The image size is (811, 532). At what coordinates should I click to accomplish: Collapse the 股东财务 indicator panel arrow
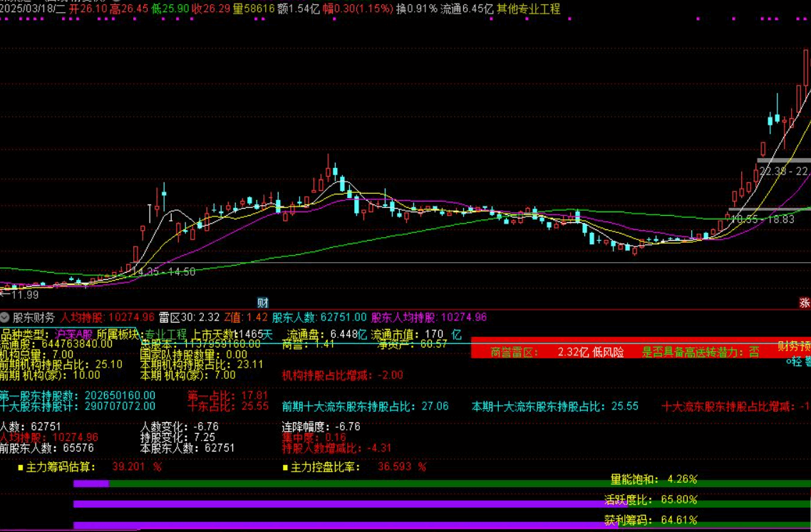5,317
